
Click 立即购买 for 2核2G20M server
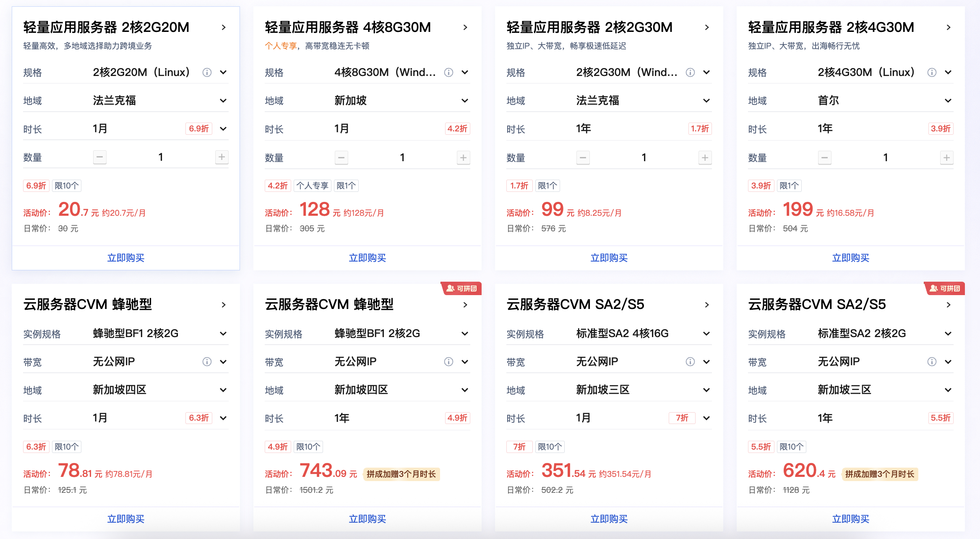[x=126, y=258]
